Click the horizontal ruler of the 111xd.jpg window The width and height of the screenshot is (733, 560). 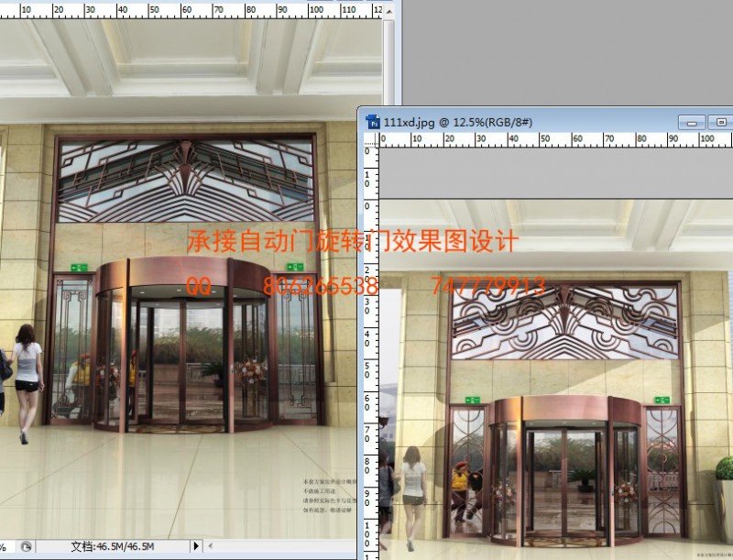pyautogui.click(x=555, y=139)
